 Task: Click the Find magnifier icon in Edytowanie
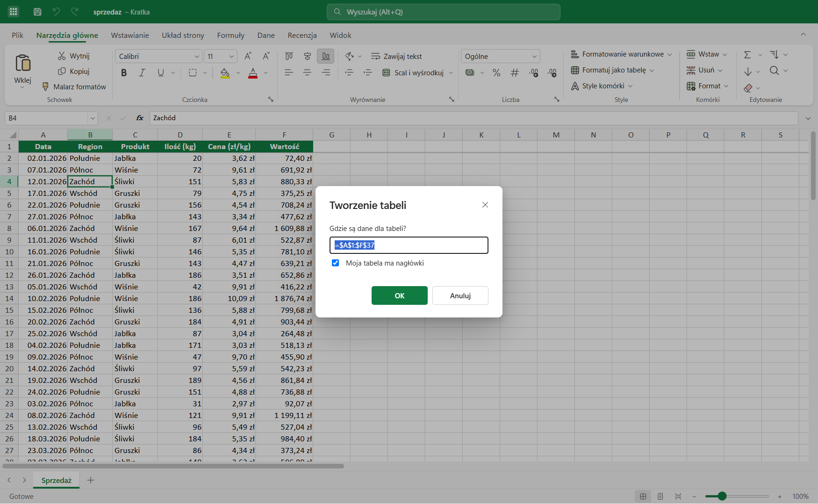[774, 71]
